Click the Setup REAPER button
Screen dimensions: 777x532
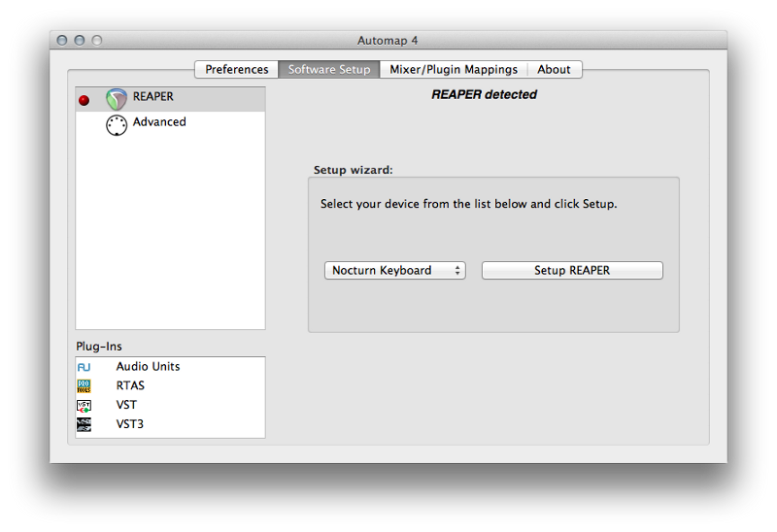coord(572,271)
